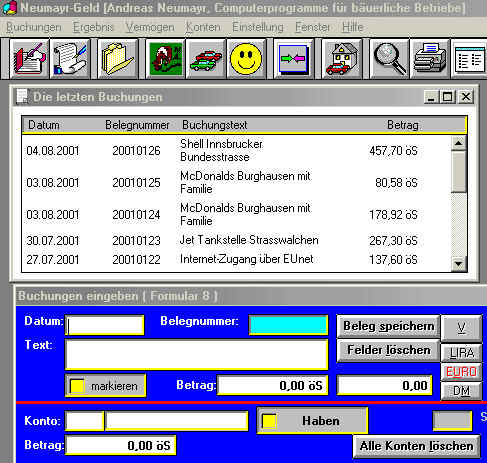Screen dimensions: 487x463
Task: Open the Hilfe menu
Action: coord(352,27)
